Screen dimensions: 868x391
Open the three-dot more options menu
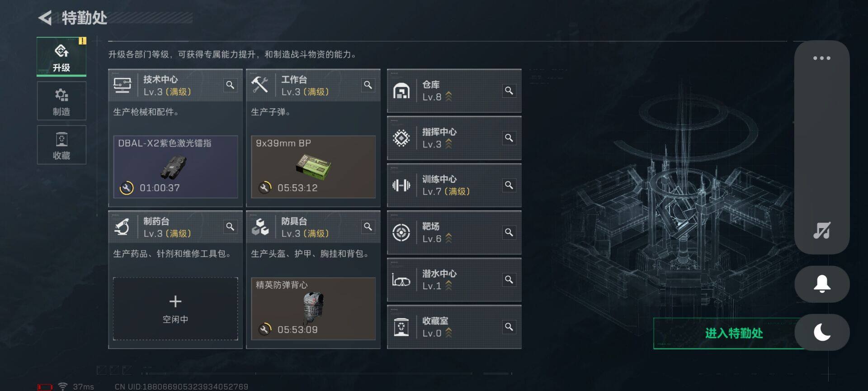tap(822, 58)
